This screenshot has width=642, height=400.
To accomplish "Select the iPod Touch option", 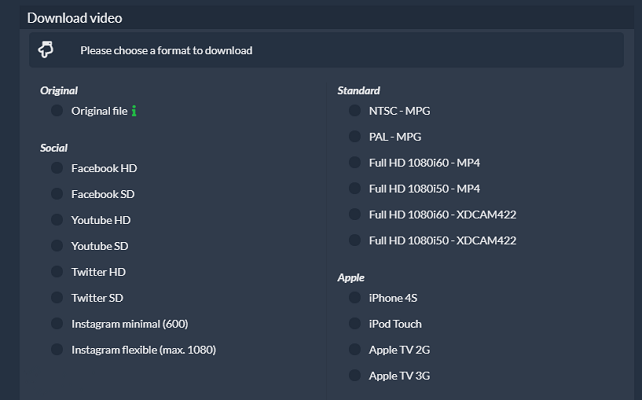I will pos(355,323).
